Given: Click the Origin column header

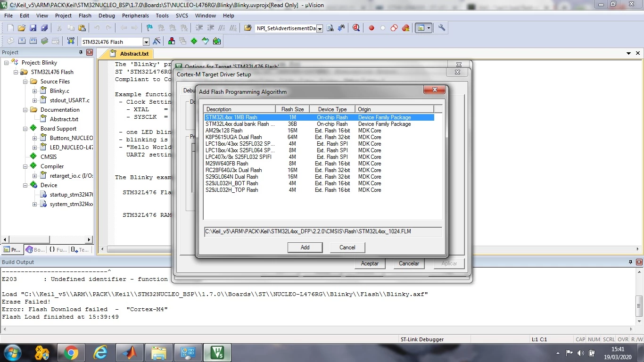Looking at the screenshot, I should tap(394, 109).
